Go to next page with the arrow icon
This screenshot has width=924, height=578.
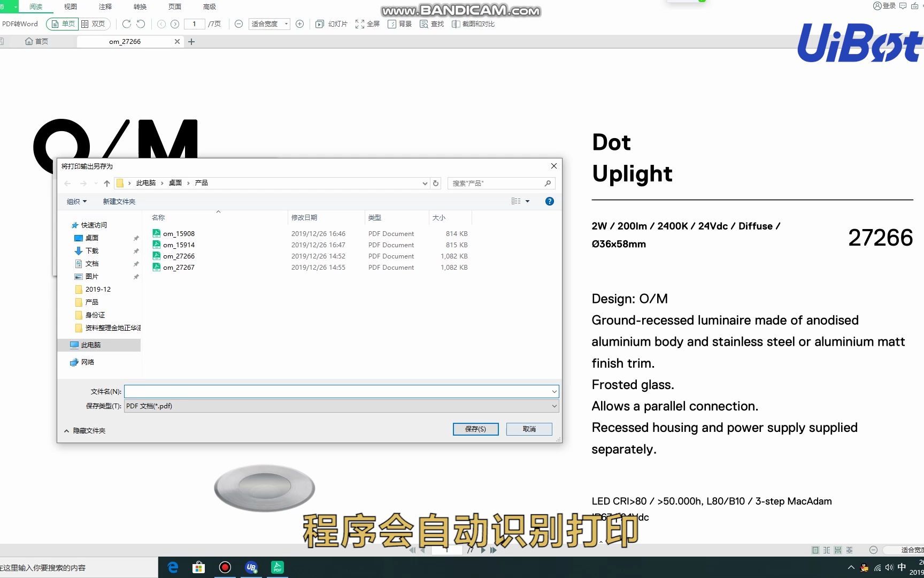click(x=175, y=24)
